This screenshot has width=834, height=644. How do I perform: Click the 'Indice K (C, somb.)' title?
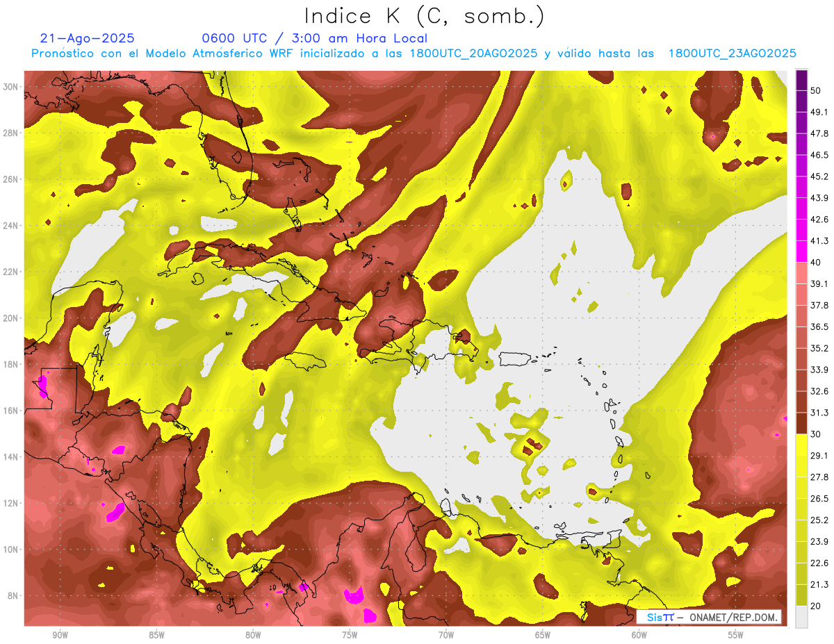click(424, 16)
